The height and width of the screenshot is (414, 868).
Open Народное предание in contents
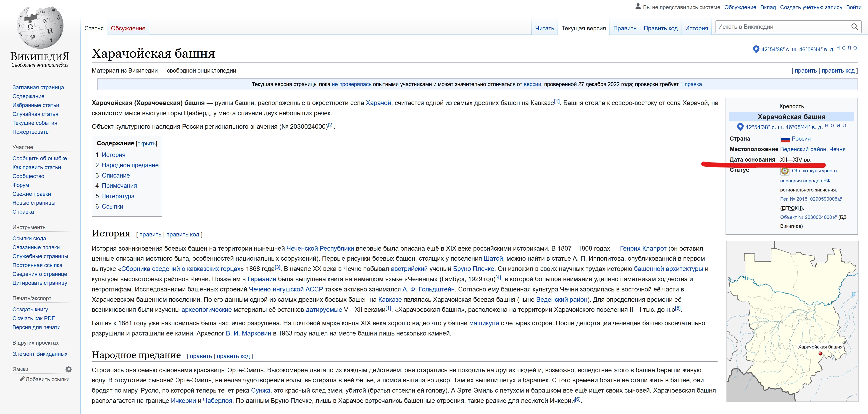(x=130, y=165)
